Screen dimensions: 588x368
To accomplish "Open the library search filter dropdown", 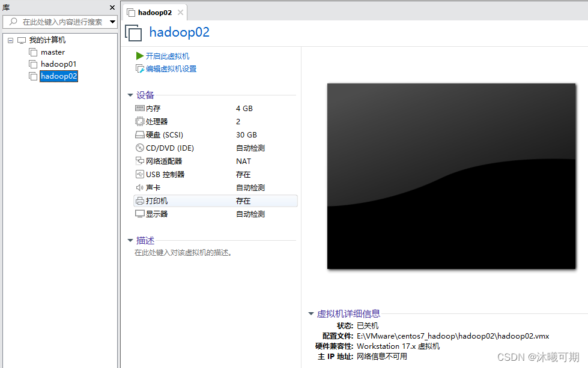I will [112, 22].
